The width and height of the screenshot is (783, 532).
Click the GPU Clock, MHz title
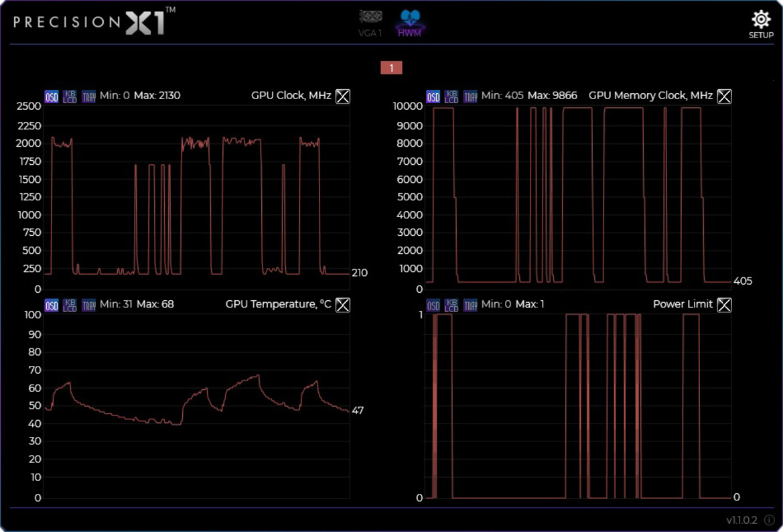coord(291,95)
